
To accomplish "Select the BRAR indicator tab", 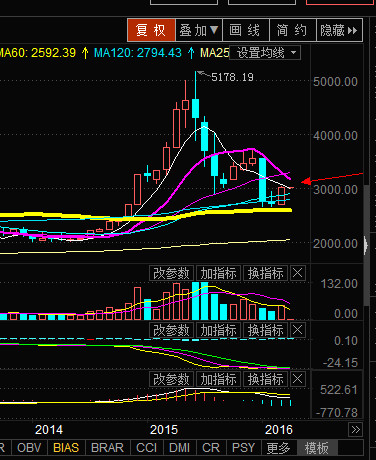I will [x=107, y=448].
